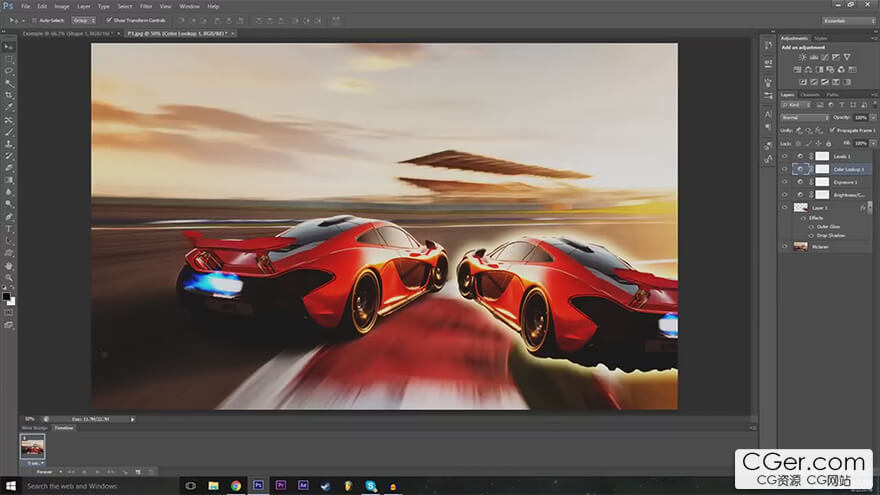This screenshot has height=495, width=880.
Task: Switch to the Styles tab
Action: (x=820, y=39)
